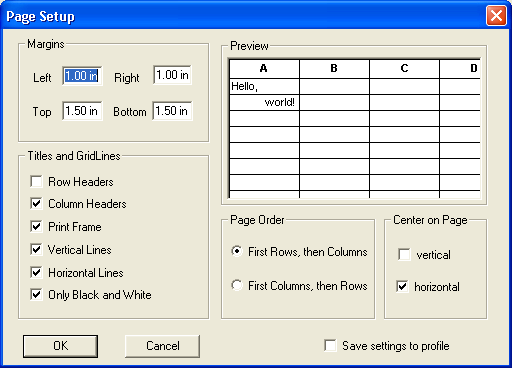
Task: Click the OK button
Action: [x=60, y=346]
